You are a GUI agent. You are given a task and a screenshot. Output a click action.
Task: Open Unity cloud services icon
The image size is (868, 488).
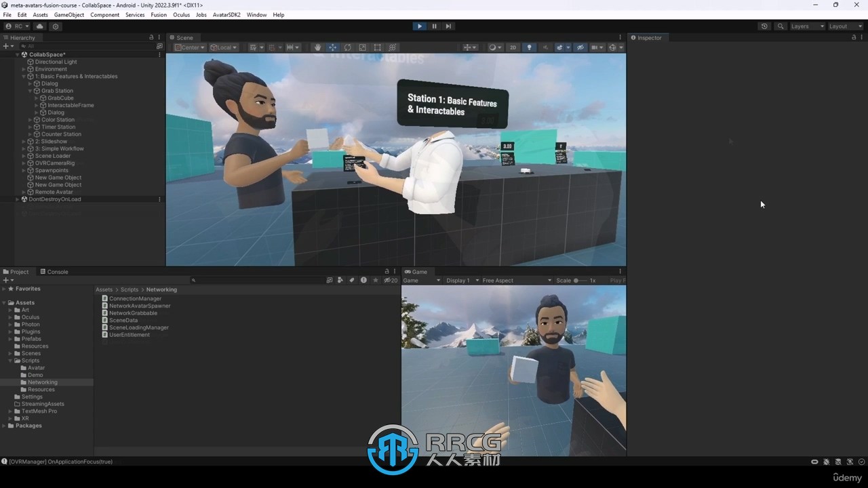click(x=40, y=26)
